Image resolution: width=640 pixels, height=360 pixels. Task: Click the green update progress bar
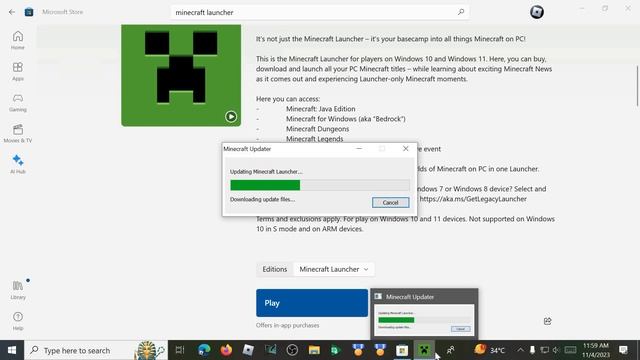[x=320, y=185]
